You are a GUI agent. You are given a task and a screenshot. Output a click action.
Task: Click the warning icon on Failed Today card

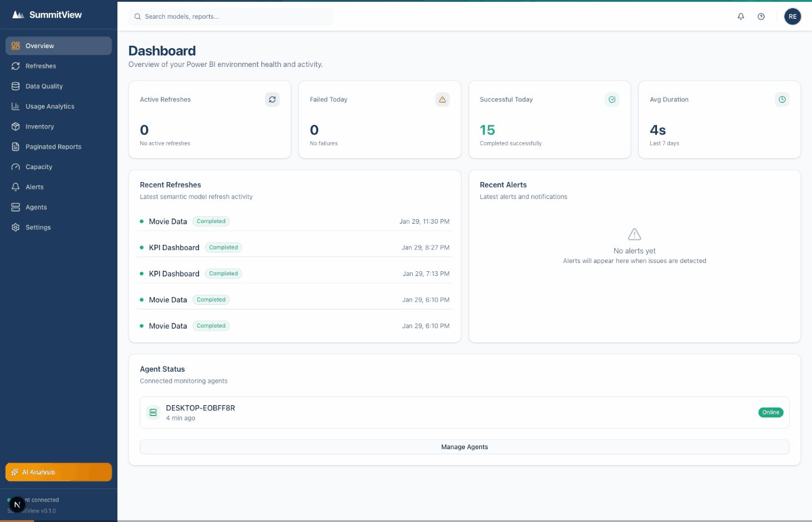[x=442, y=99]
